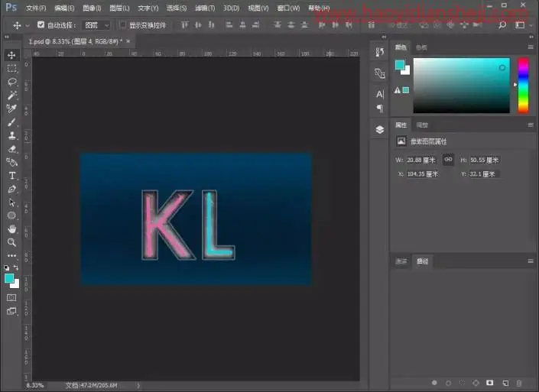Open the History panel icon
The width and height of the screenshot is (539, 392).
(x=380, y=52)
